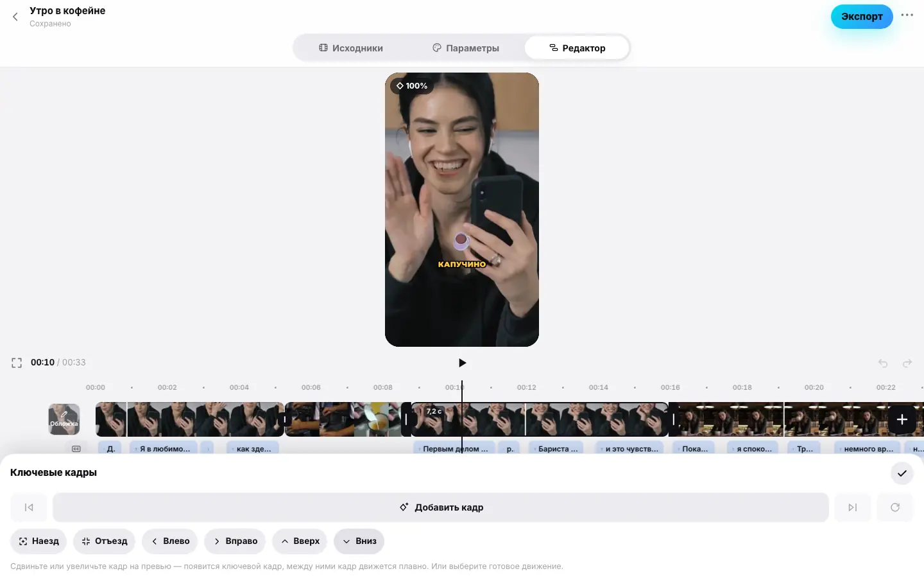Click the 00:12 mark on timeline ruler
This screenshot has height=578, width=924.
pyautogui.click(x=527, y=387)
